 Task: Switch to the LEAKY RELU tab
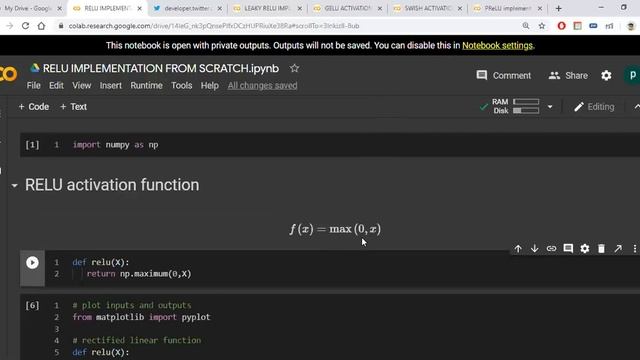267,8
